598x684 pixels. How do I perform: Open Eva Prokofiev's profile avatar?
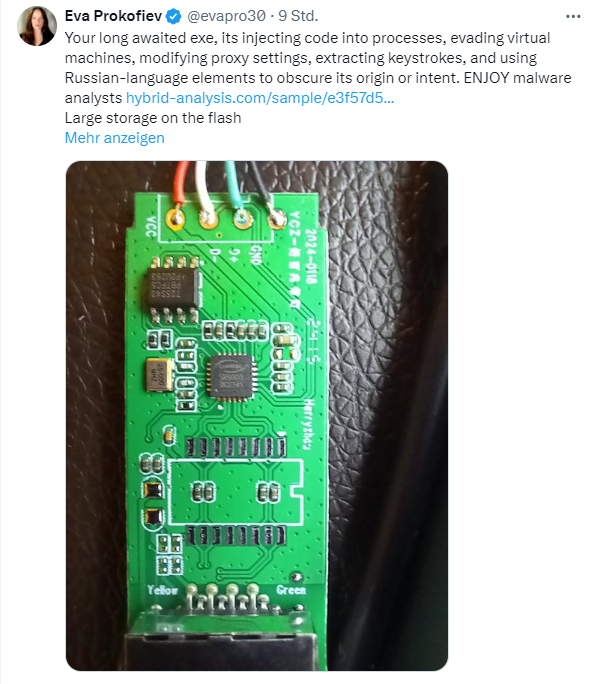[37, 26]
